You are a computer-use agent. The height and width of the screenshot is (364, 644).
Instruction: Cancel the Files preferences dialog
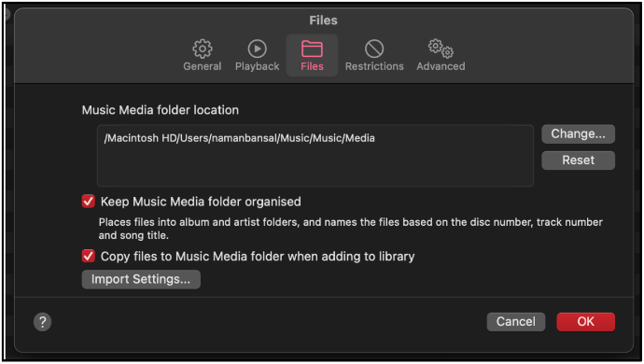point(516,322)
